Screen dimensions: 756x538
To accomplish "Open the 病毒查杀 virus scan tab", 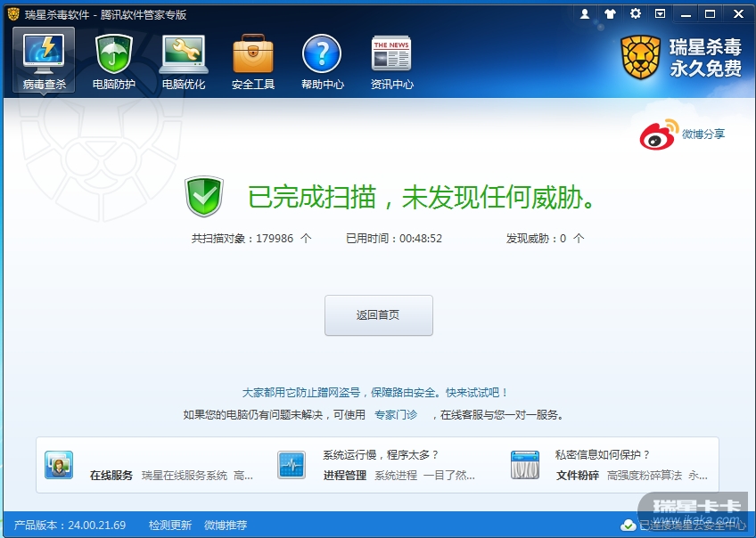I will coord(44,60).
